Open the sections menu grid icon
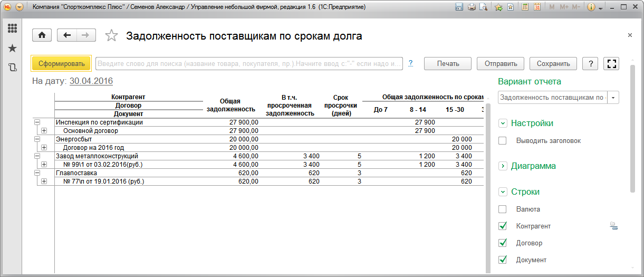Viewport: 644px width, 277px height. (12, 28)
